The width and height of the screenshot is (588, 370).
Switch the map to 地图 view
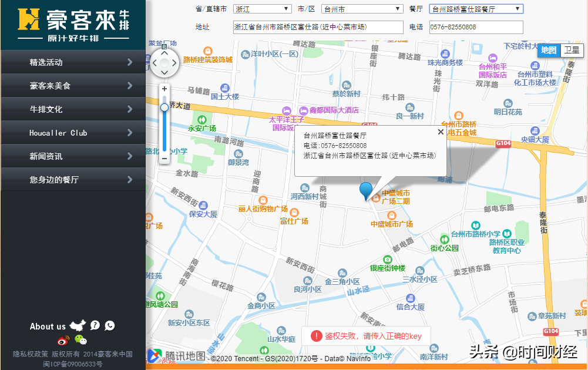coord(549,50)
